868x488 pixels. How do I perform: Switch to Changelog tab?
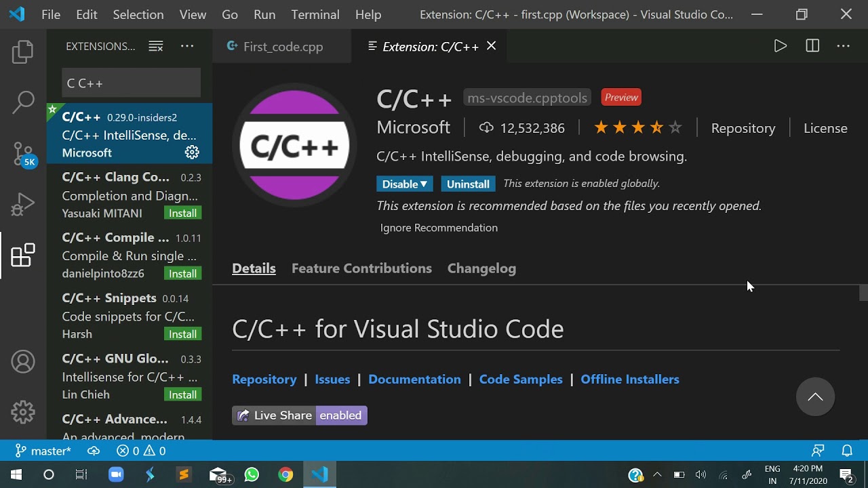click(x=481, y=268)
